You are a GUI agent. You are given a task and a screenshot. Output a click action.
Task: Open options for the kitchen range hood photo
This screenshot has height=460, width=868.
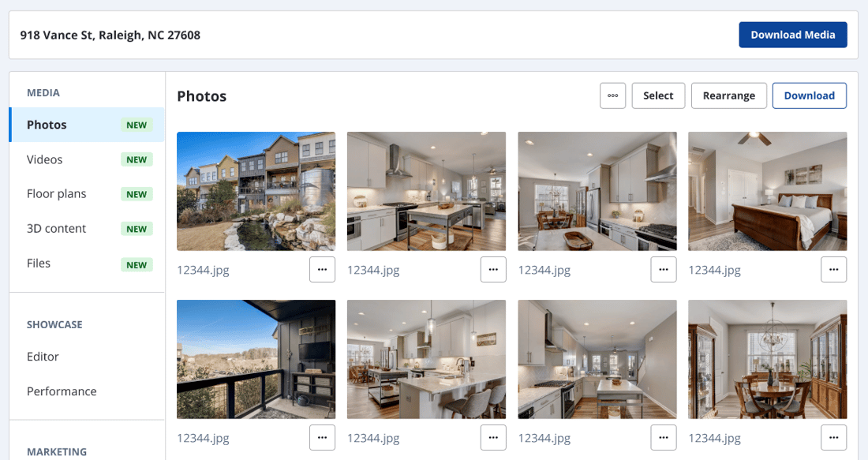click(492, 270)
